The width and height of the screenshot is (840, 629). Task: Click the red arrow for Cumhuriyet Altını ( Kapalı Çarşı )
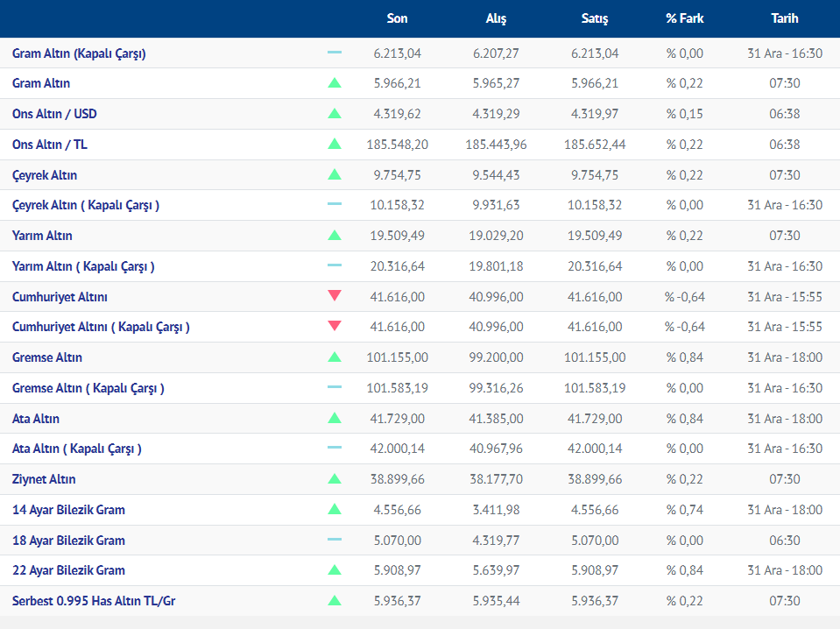335,327
